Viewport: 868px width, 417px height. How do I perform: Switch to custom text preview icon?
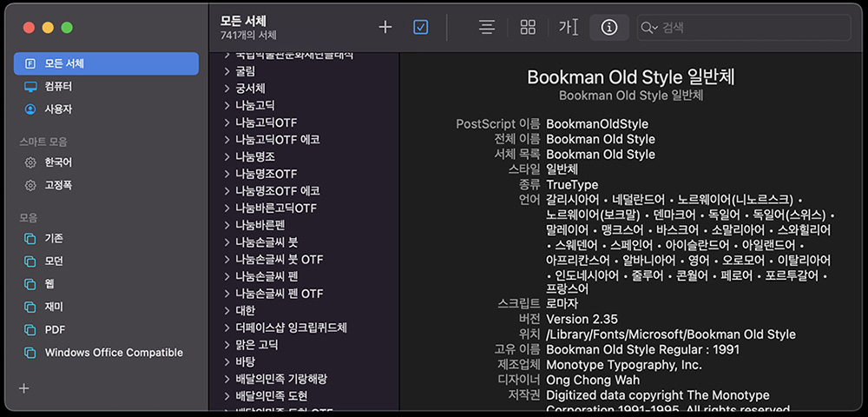(569, 27)
